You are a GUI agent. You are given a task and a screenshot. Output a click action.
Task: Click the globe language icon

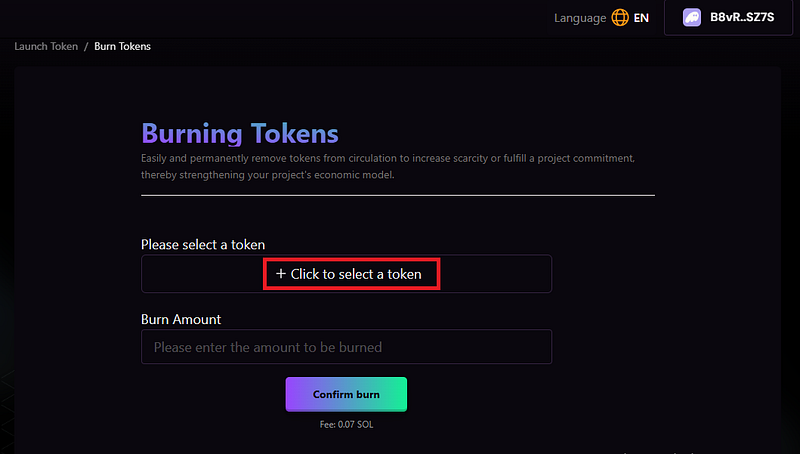tap(620, 18)
